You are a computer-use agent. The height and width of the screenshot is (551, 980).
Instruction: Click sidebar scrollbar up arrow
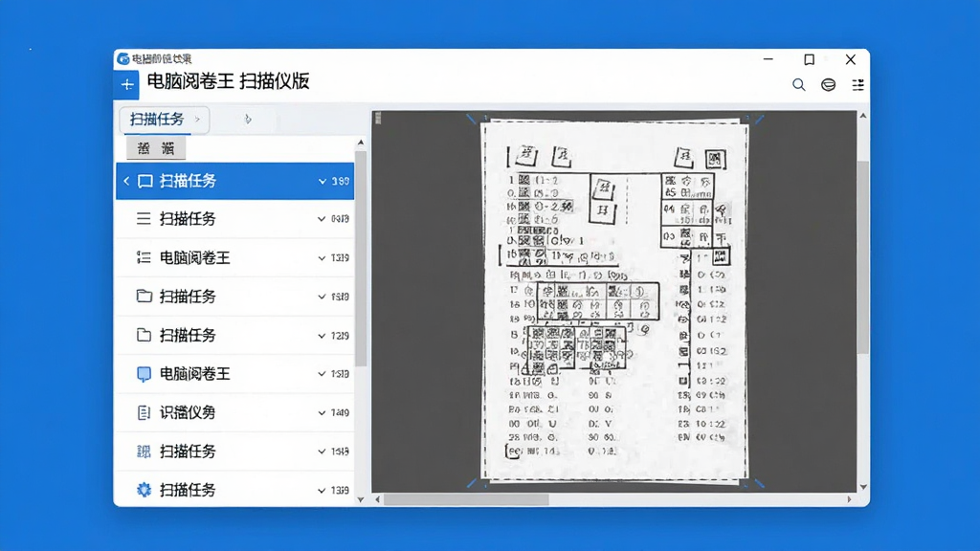361,143
